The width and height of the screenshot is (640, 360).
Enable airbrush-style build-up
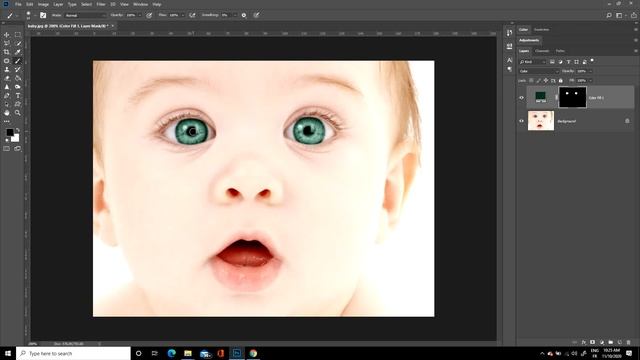coord(192,15)
